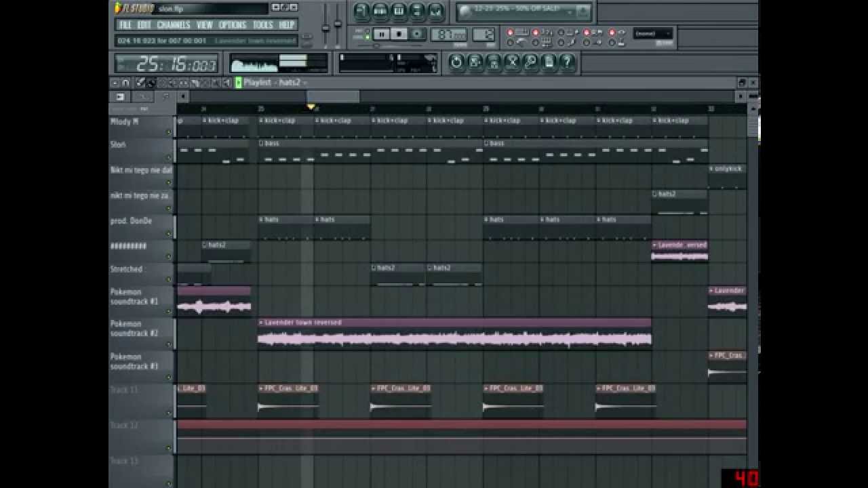Open the piano roll shortcut icon

pos(399,10)
